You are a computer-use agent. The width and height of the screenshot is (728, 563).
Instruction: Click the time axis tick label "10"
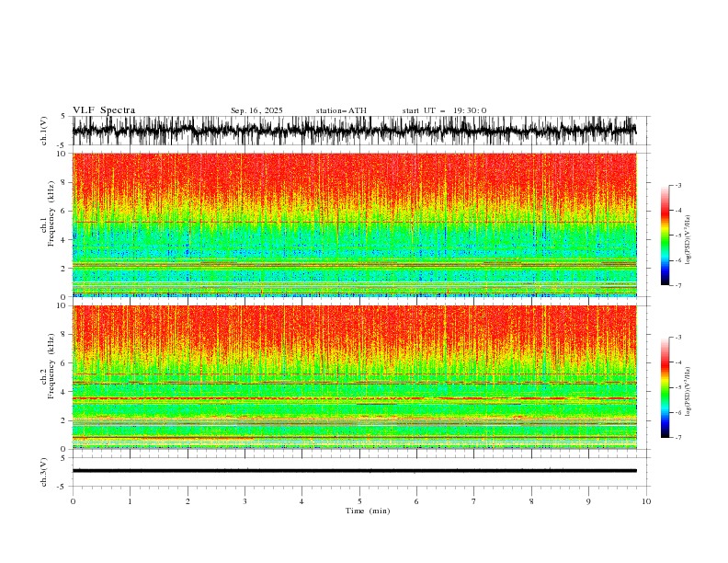pos(646,501)
